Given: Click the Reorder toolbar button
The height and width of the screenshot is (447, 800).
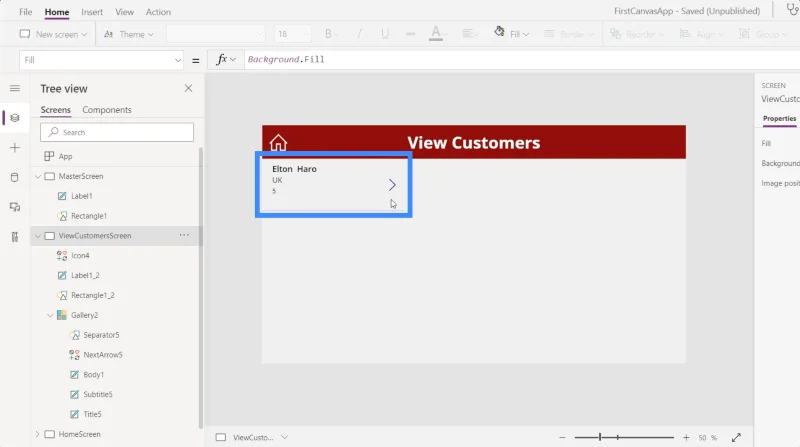Looking at the screenshot, I should pos(637,34).
